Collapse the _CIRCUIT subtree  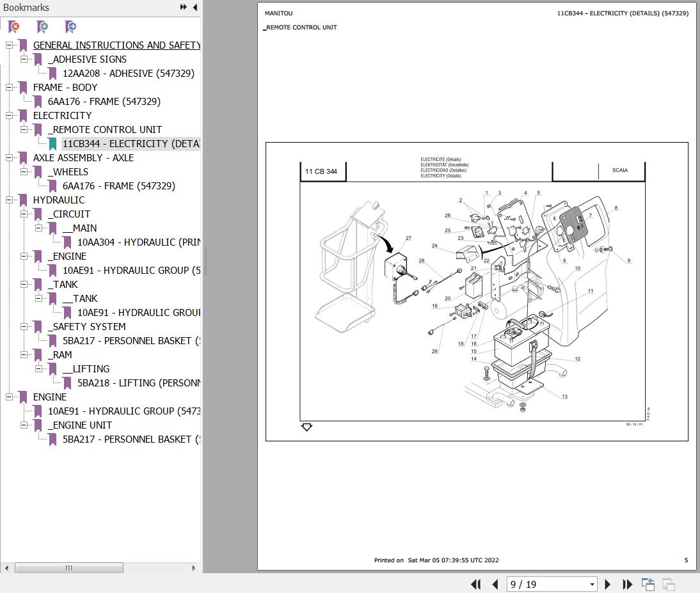click(x=24, y=214)
